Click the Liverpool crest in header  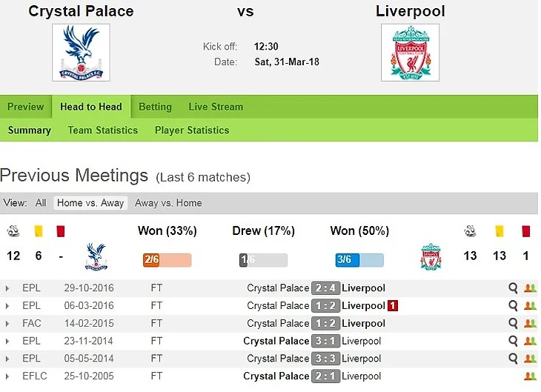click(410, 52)
